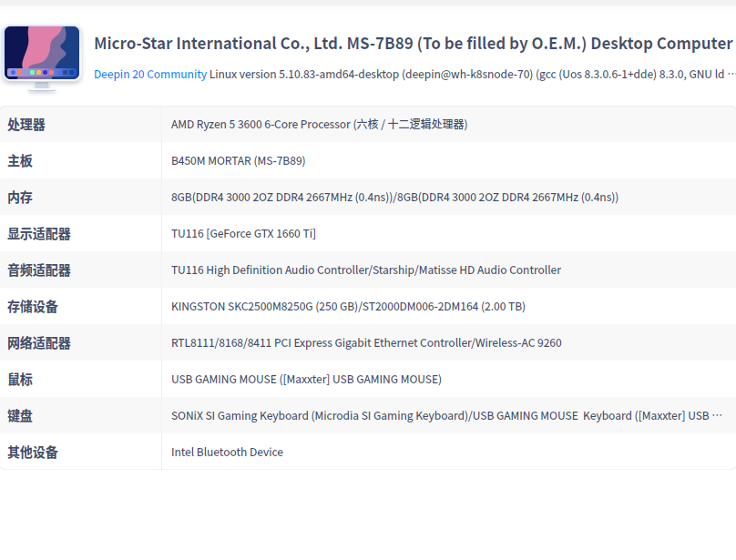Click the Intel Bluetooth Device value
Image resolution: width=736 pixels, height=560 pixels.
(x=227, y=452)
